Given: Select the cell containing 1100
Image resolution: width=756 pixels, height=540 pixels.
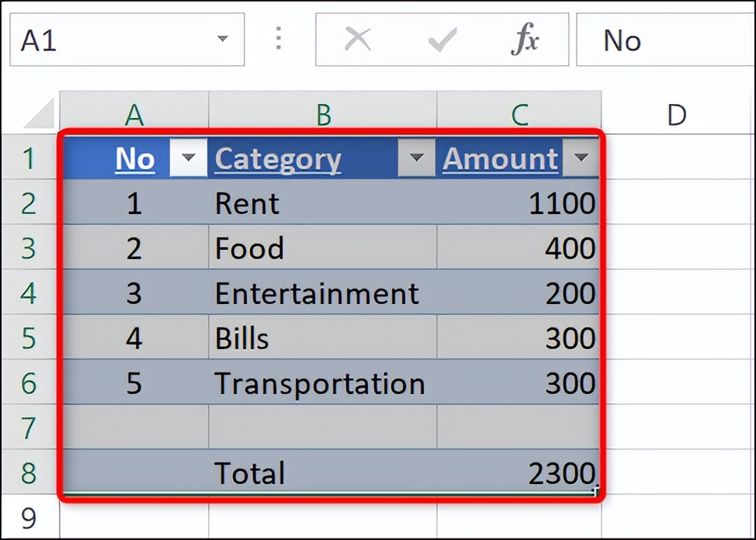Looking at the screenshot, I should [x=518, y=203].
